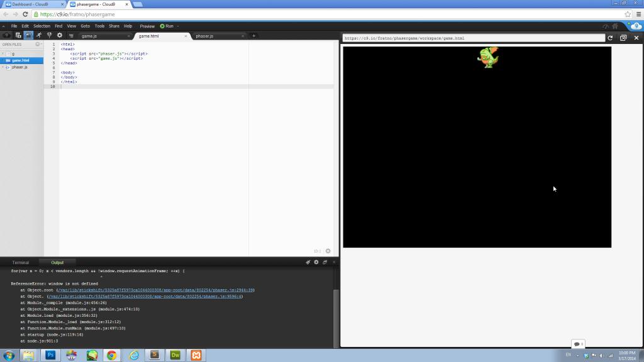Open the Goto menu

pyautogui.click(x=85, y=26)
